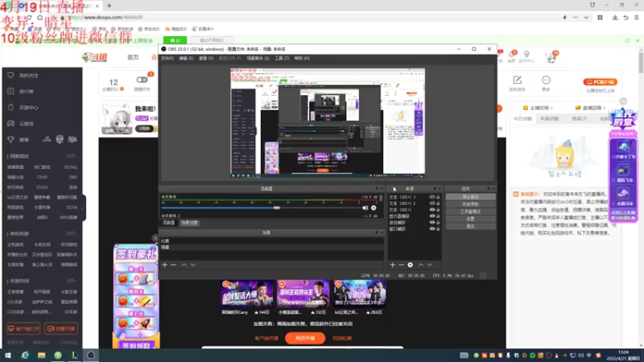
Task: Add a new source with the plus
Action: 393,265
